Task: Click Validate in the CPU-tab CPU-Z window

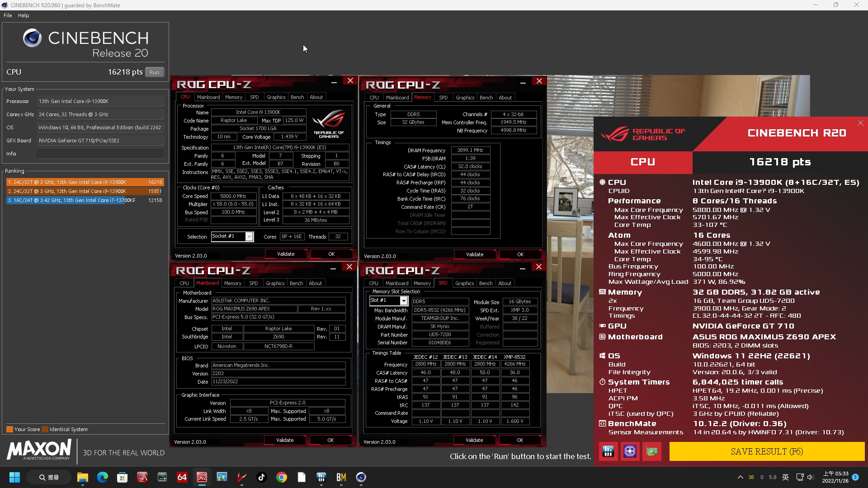Action: [286, 254]
